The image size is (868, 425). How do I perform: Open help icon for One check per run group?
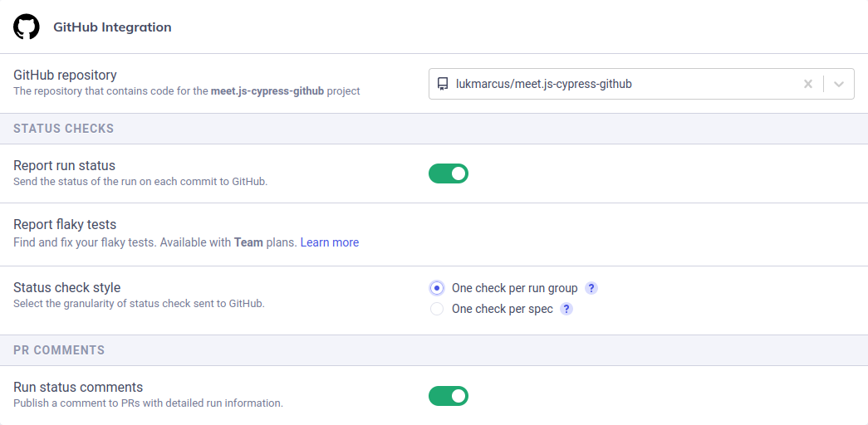pos(591,288)
